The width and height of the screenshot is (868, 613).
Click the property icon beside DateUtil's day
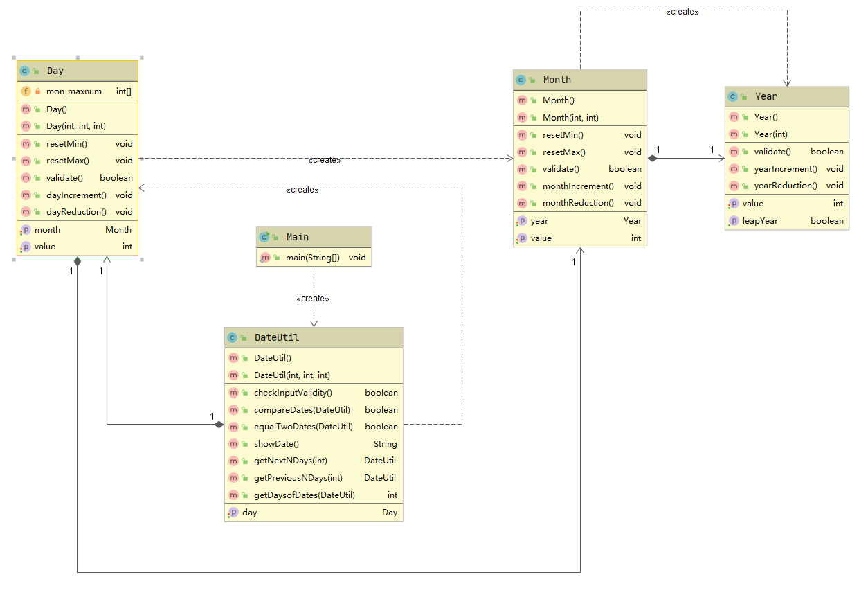233,513
